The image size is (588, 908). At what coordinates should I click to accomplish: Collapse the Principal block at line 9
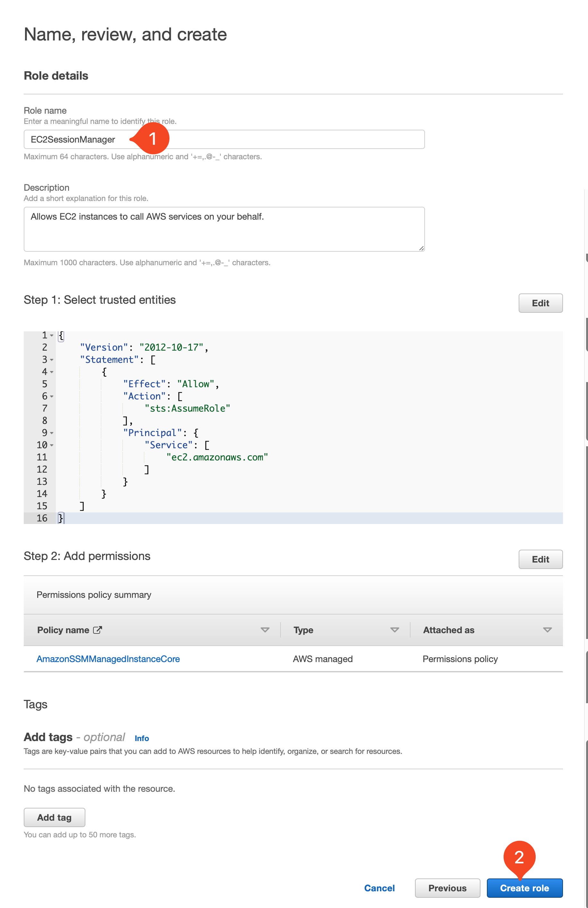[52, 433]
